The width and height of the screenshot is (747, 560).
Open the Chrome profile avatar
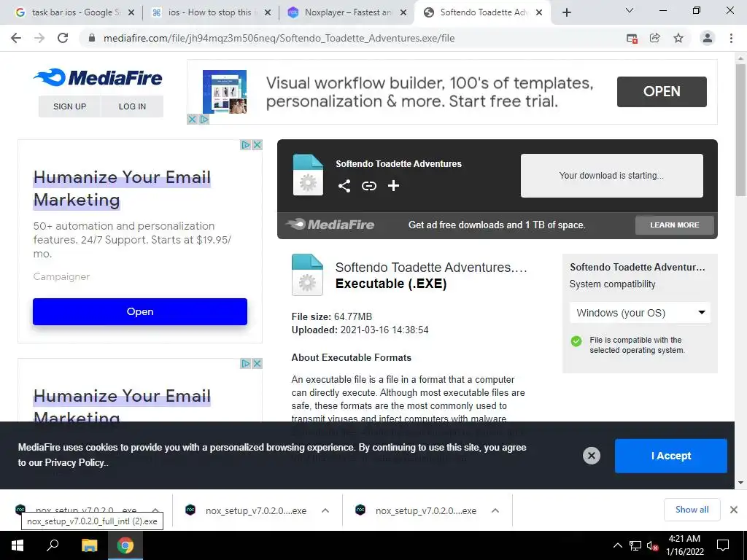click(708, 38)
